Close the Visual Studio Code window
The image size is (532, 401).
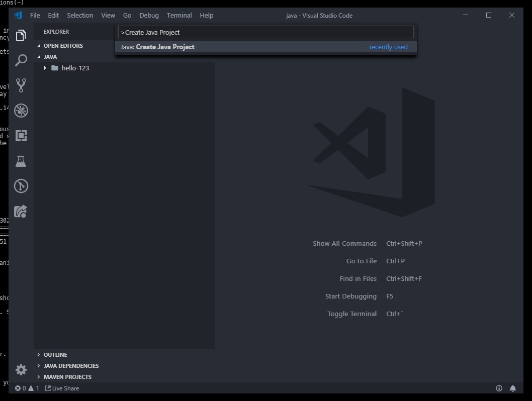coord(512,15)
